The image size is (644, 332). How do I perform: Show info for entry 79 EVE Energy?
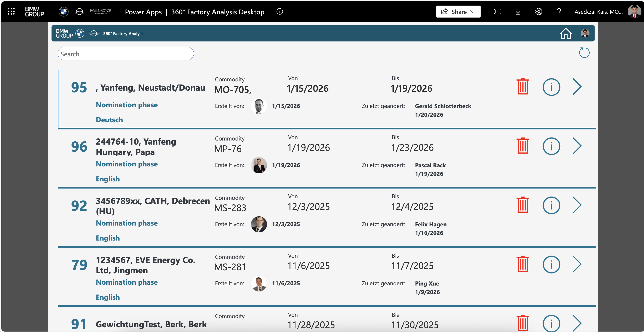point(551,265)
